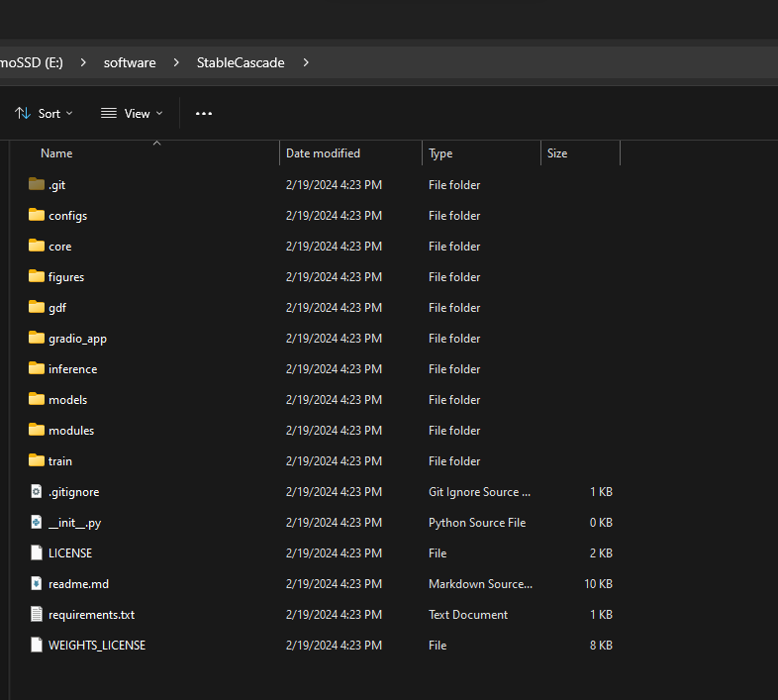Expand the chevron after software in breadcrumb
Screen dimensions: 778x700
[176, 62]
